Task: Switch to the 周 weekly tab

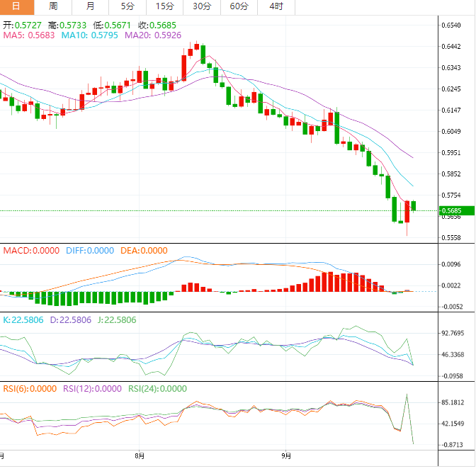Action: 54,6
